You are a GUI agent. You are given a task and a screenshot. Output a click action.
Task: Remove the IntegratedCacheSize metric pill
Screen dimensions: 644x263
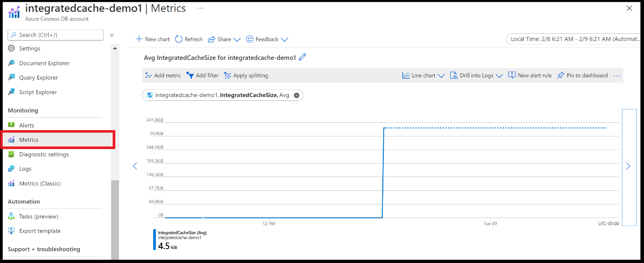296,95
